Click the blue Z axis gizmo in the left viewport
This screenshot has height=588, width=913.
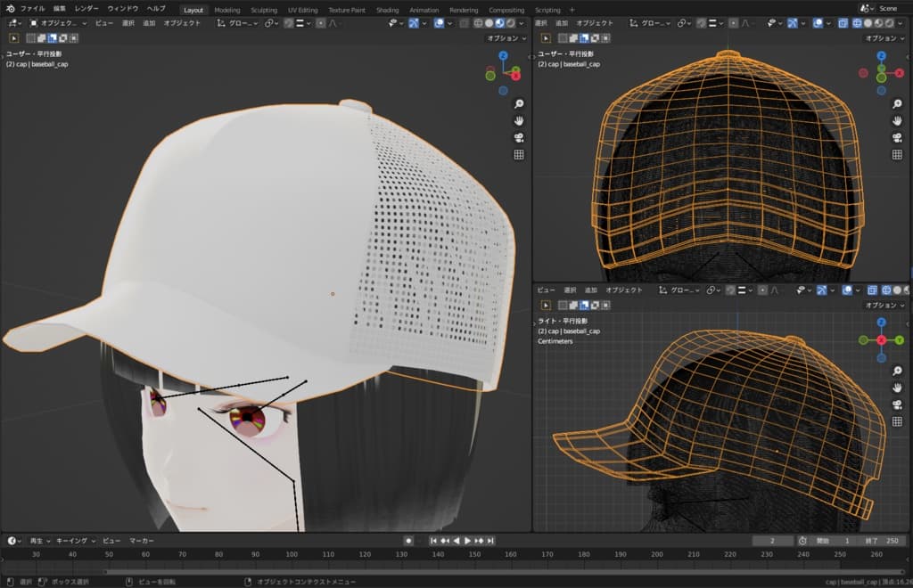pos(503,55)
